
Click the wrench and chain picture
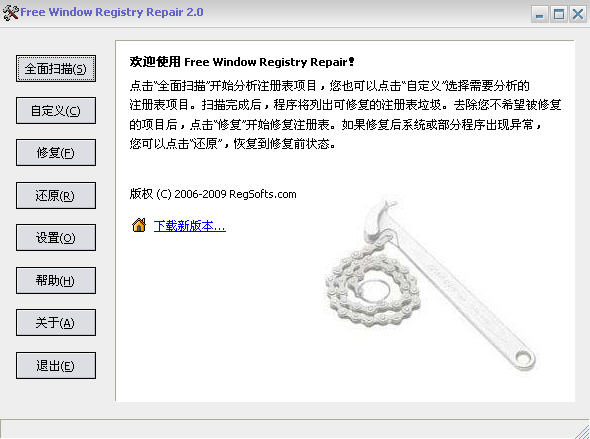coord(430,285)
